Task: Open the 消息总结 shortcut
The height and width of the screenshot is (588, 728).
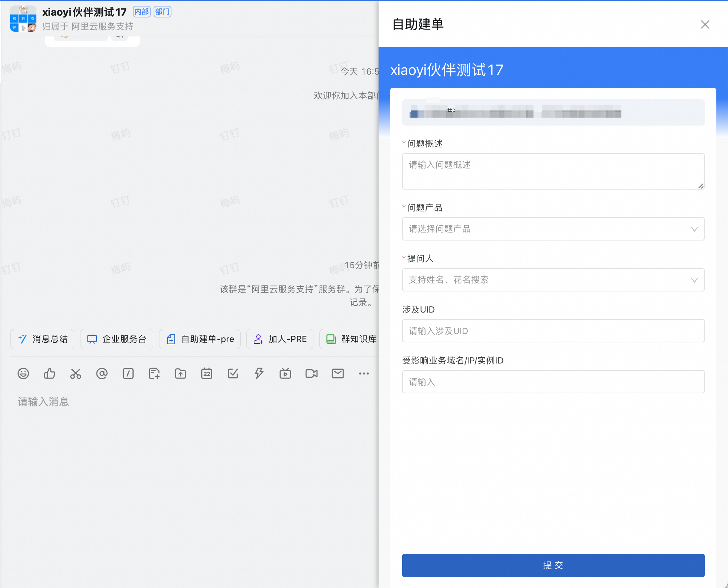Action: click(x=42, y=339)
